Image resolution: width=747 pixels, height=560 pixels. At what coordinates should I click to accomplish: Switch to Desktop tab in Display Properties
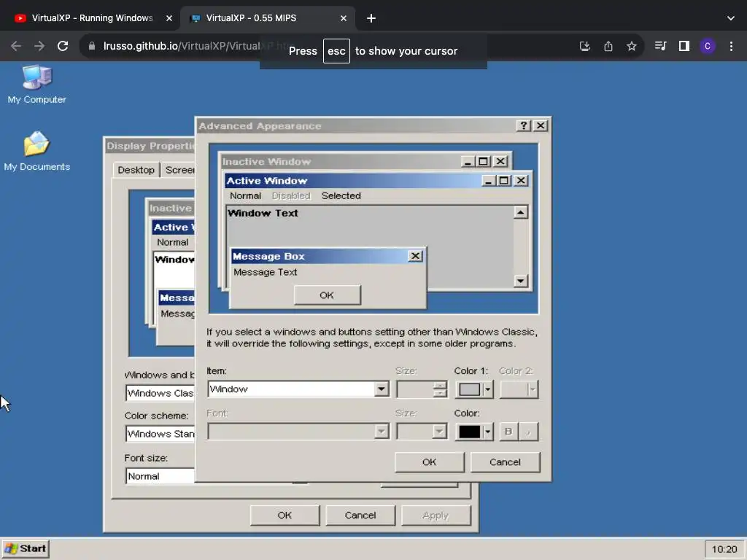(136, 170)
